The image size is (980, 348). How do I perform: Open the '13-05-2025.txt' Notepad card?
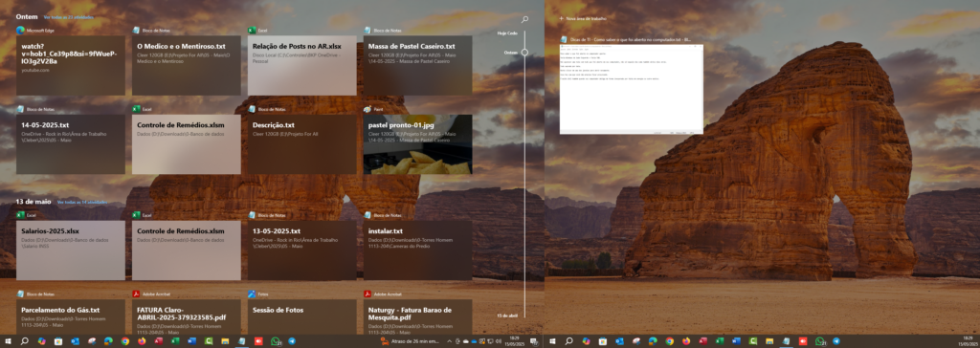pos(301,250)
